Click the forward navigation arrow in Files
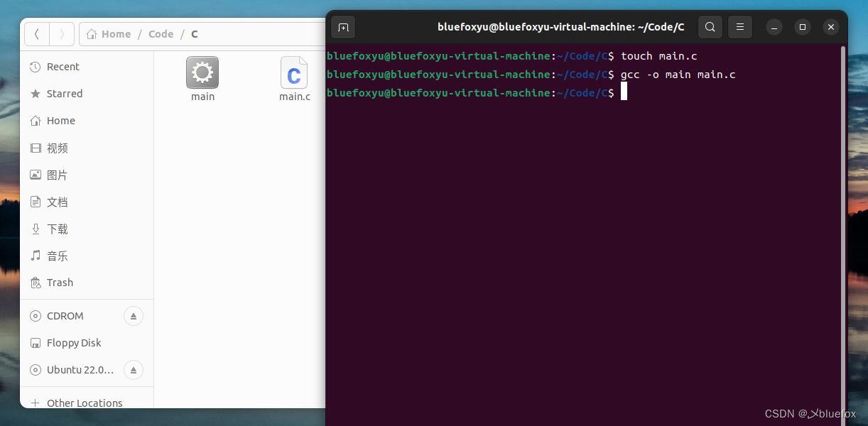Viewport: 868px width, 426px height. click(x=61, y=33)
